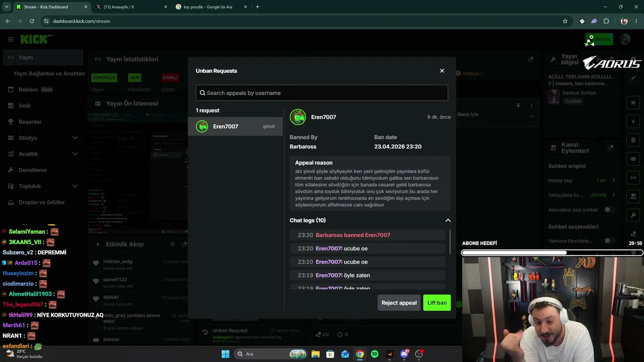This screenshot has width=644, height=362.
Task: Pin the Blerp panel
Action: pyautogui.click(x=518, y=106)
